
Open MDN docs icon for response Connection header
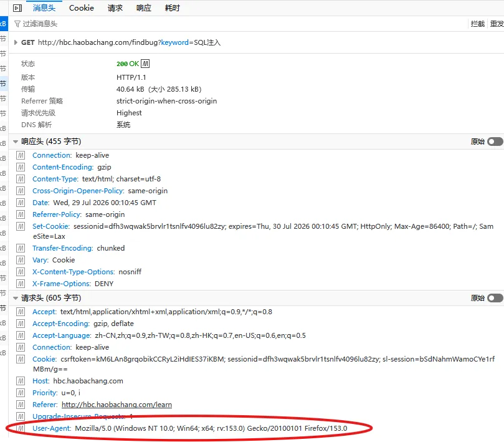(21, 155)
